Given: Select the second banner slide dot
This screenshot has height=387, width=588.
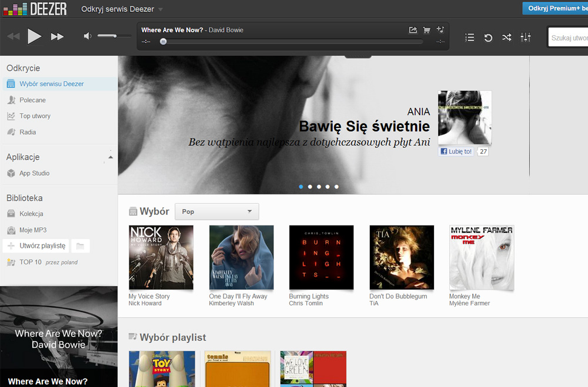Looking at the screenshot, I should (310, 187).
